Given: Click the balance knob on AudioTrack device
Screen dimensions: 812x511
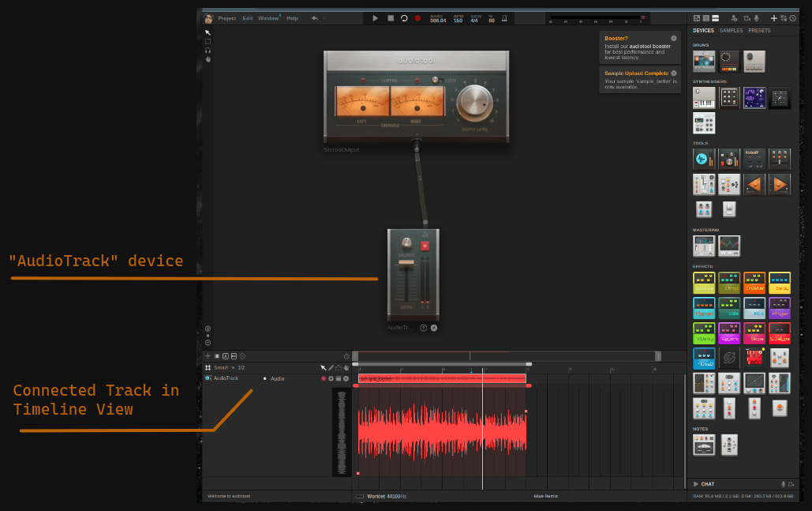Looking at the screenshot, I should (406, 243).
